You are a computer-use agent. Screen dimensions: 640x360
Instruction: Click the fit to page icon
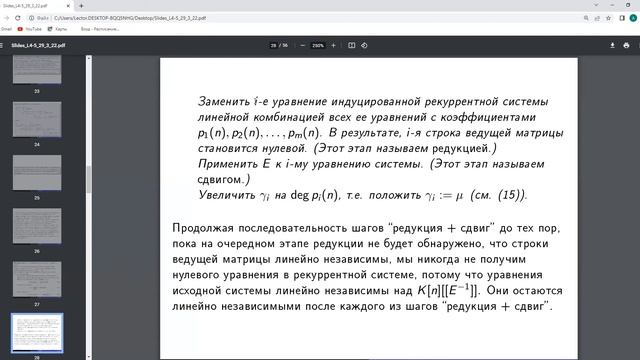351,45
